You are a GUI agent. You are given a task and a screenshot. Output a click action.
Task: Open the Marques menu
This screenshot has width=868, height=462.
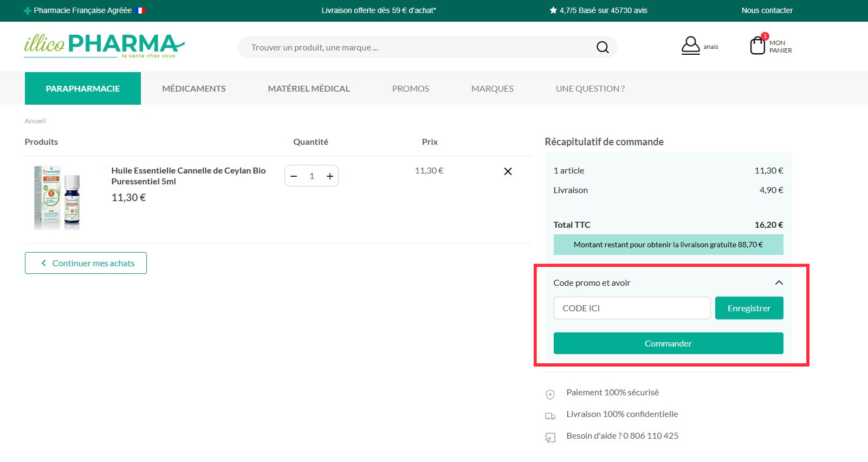point(493,88)
